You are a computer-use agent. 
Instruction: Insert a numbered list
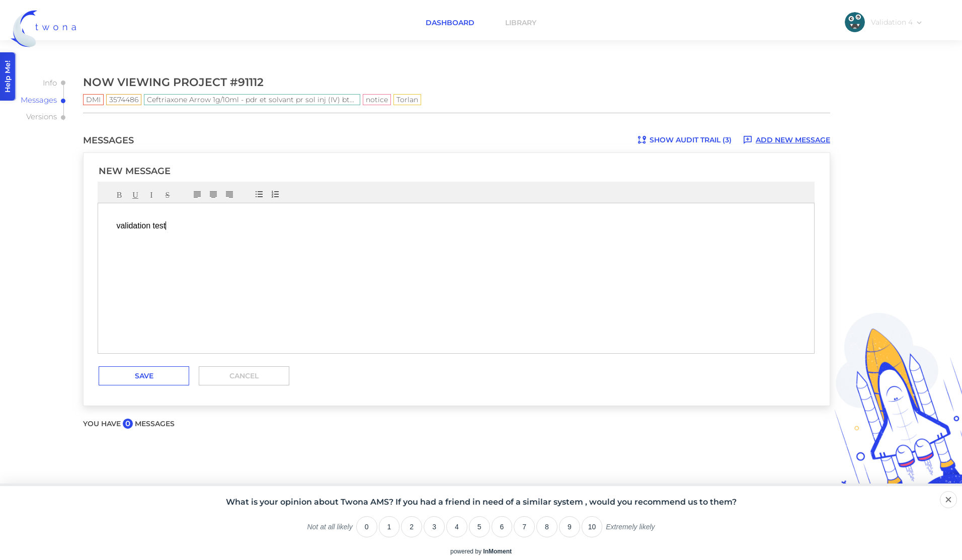click(275, 194)
